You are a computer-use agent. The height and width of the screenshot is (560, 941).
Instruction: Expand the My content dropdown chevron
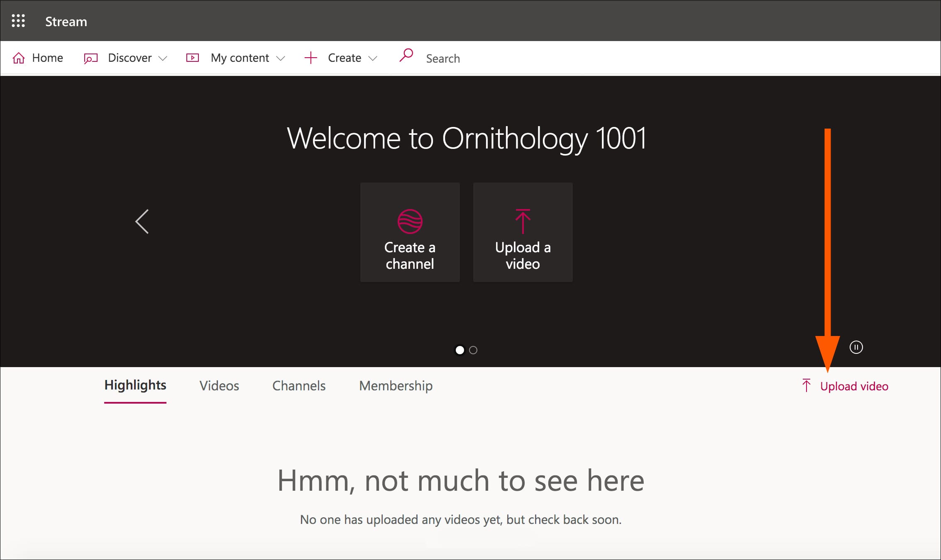point(281,58)
